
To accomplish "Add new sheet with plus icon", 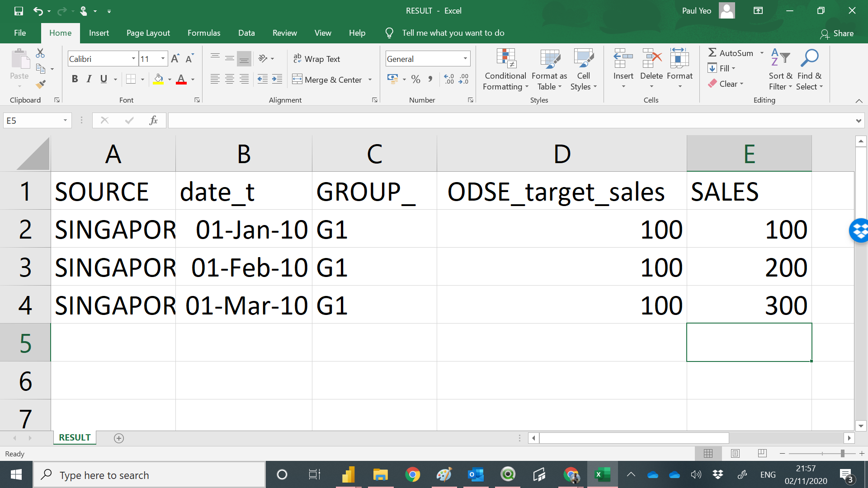I will point(119,438).
